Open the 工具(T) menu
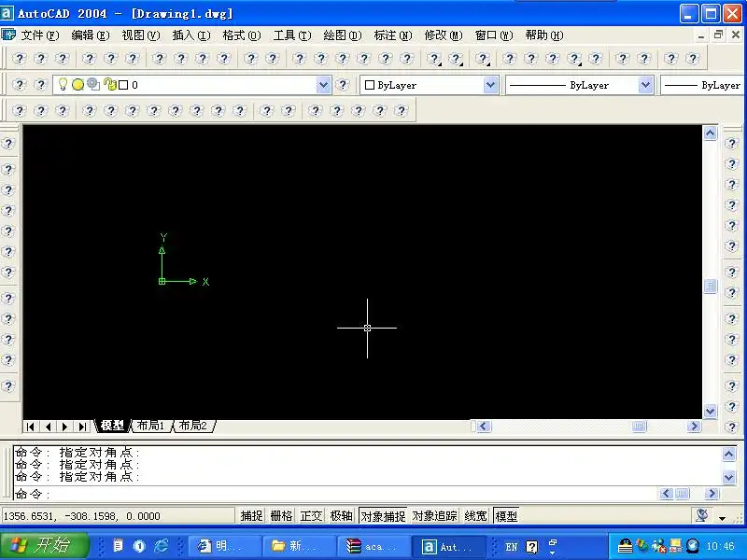747x560 pixels. 292,35
